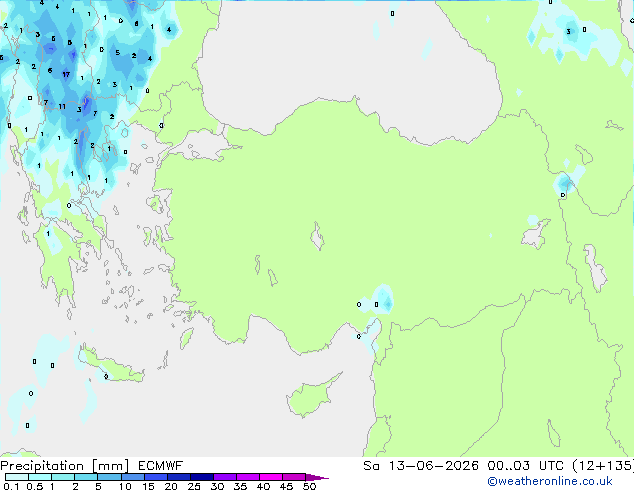This screenshot has height=490, width=634.
Task: Click the weatheronline.co.uk copyright link
Action: (550, 482)
